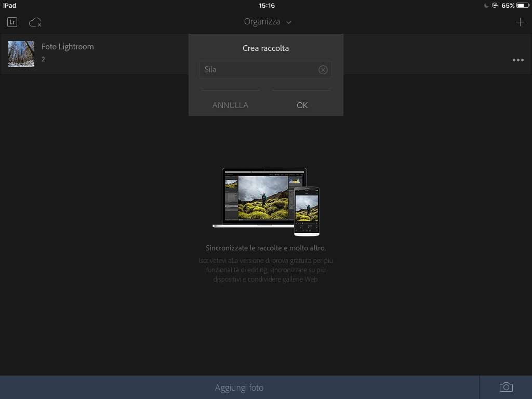The height and width of the screenshot is (399, 532).
Task: Tap the Crea raccolta dialog title
Action: (265, 48)
